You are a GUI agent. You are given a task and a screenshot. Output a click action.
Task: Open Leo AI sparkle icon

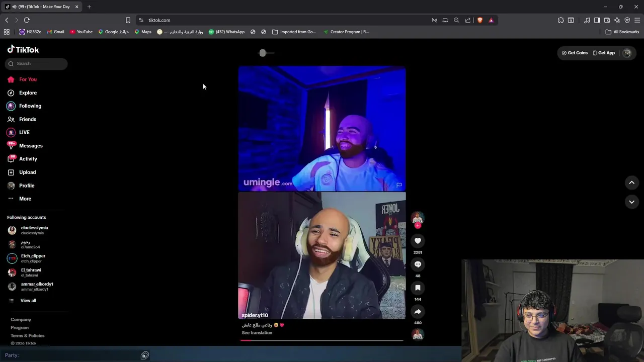617,20
